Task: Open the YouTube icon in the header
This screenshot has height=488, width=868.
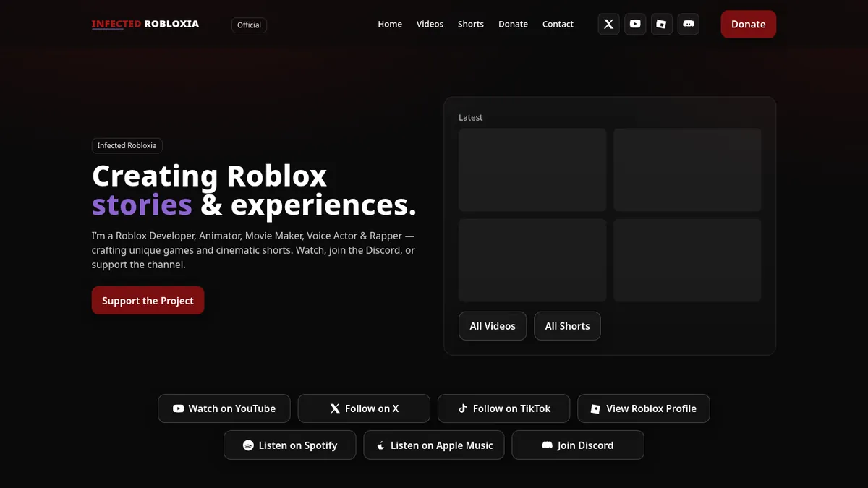Action: click(635, 24)
